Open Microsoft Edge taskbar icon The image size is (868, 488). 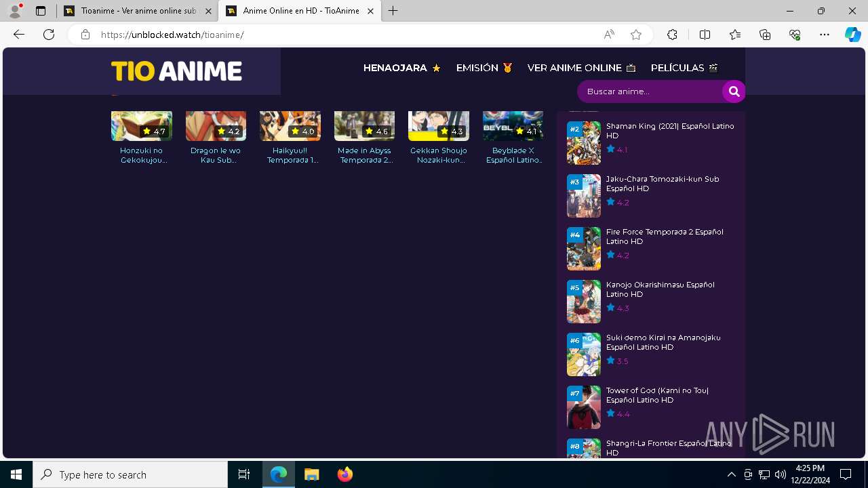pyautogui.click(x=279, y=474)
